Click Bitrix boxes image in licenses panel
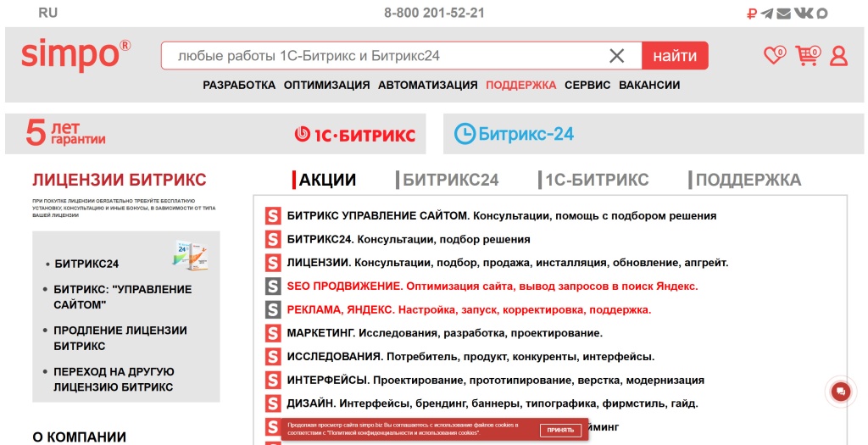The width and height of the screenshot is (868, 445). (x=190, y=255)
